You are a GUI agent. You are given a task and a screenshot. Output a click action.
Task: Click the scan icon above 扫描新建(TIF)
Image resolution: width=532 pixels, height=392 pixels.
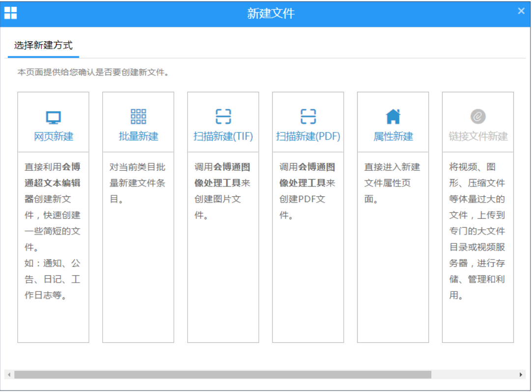pyautogui.click(x=223, y=117)
